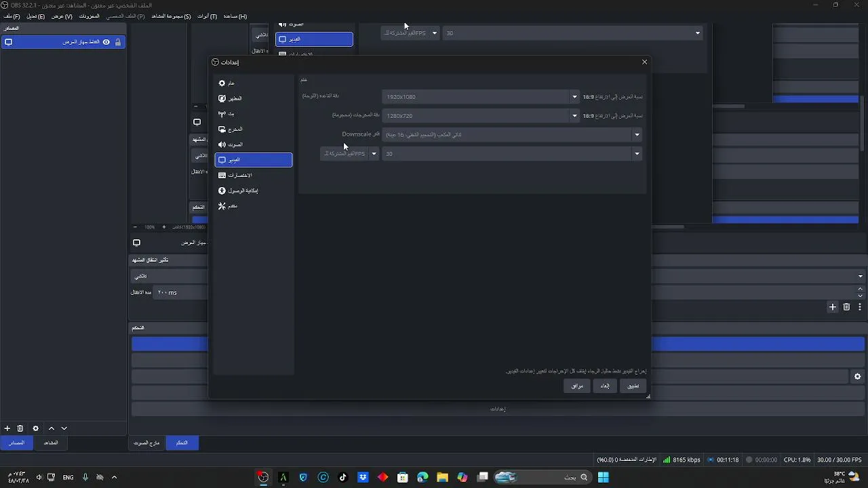868x488 pixels.
Task: Add a source with plus icon
Action: (x=7, y=428)
